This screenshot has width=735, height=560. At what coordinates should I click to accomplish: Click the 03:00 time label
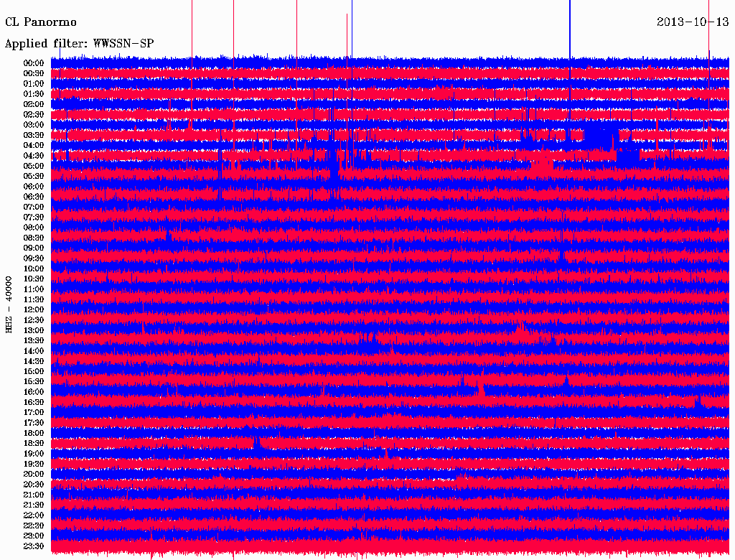[33, 125]
